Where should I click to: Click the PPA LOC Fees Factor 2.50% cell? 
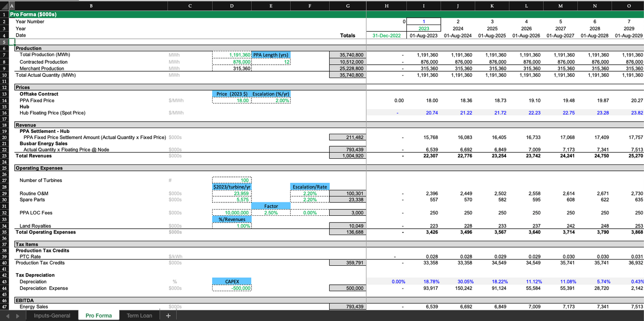click(x=271, y=213)
